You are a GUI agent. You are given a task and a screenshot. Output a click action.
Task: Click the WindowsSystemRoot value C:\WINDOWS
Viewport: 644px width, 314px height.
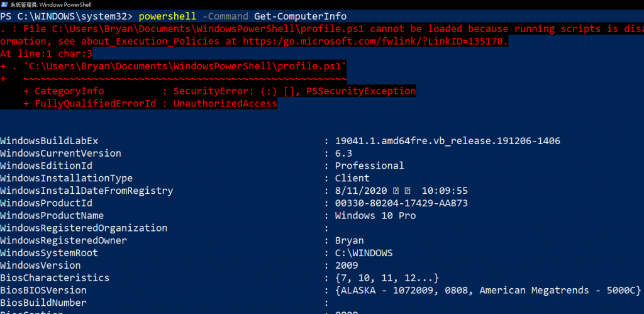(364, 253)
